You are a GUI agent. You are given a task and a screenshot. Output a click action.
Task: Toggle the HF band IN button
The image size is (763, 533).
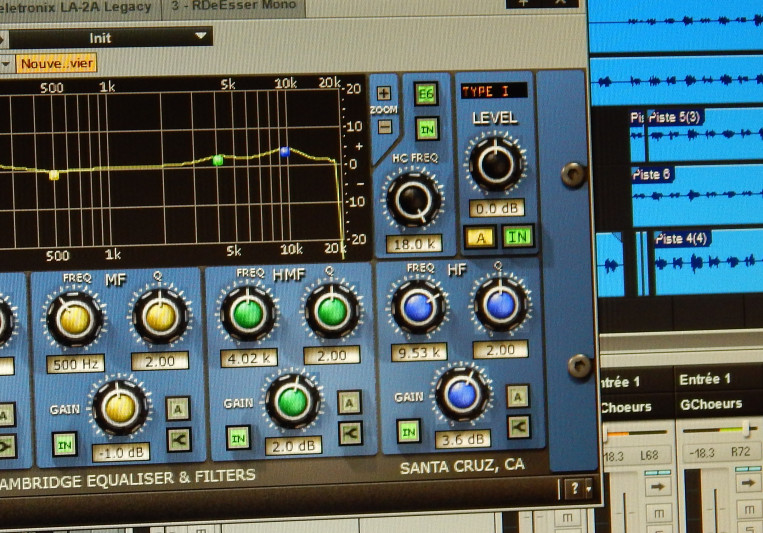[x=409, y=431]
